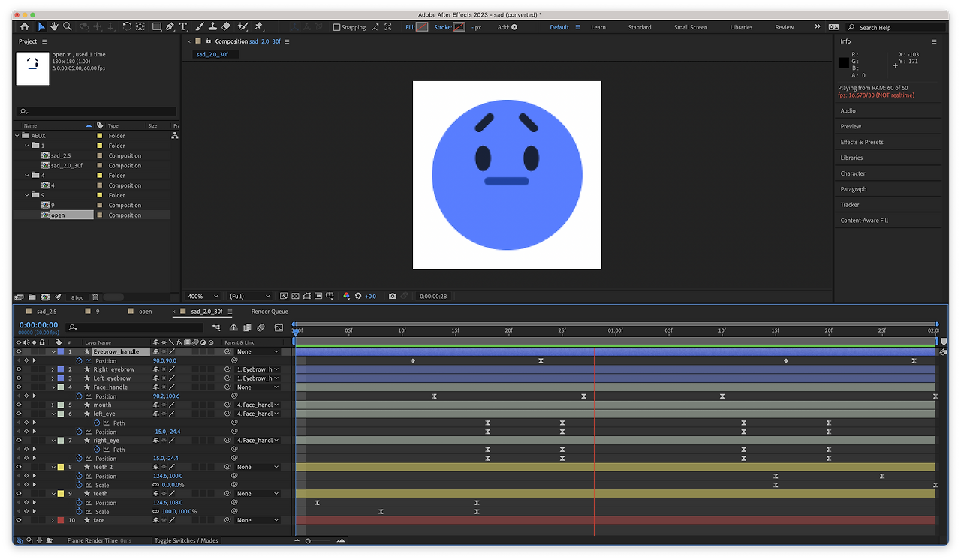The image size is (961, 560).
Task: Select the Puppet Pin tool
Action: click(x=259, y=26)
